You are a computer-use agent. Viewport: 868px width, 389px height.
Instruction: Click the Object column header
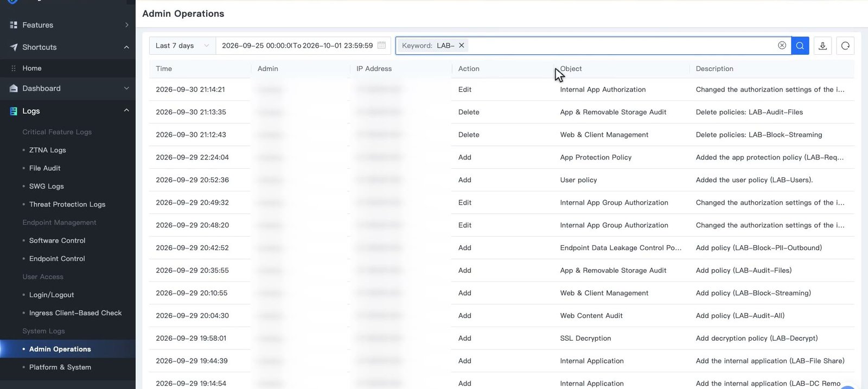click(x=571, y=69)
